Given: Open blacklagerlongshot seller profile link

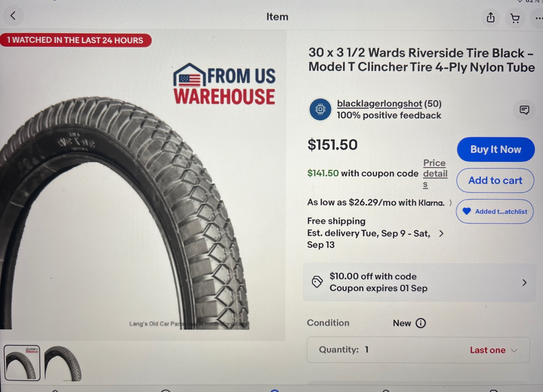Looking at the screenshot, I should click(x=379, y=104).
